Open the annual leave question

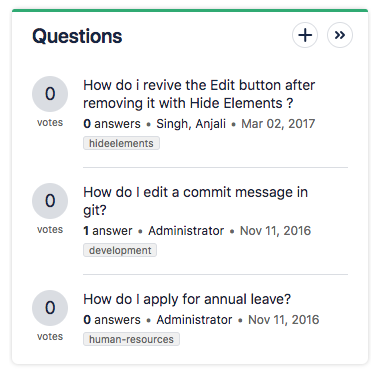pos(187,299)
